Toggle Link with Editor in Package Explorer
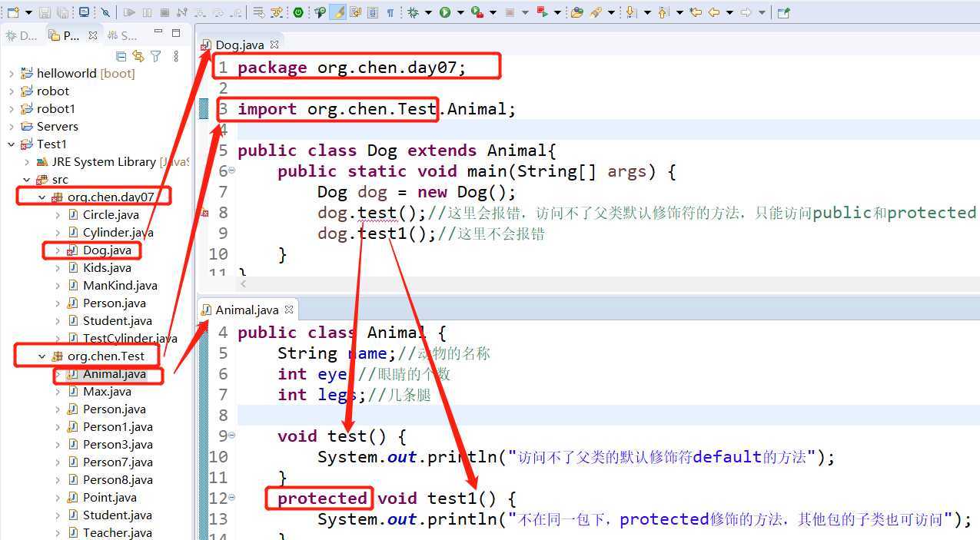Screen dimensions: 980x540 pos(138,56)
